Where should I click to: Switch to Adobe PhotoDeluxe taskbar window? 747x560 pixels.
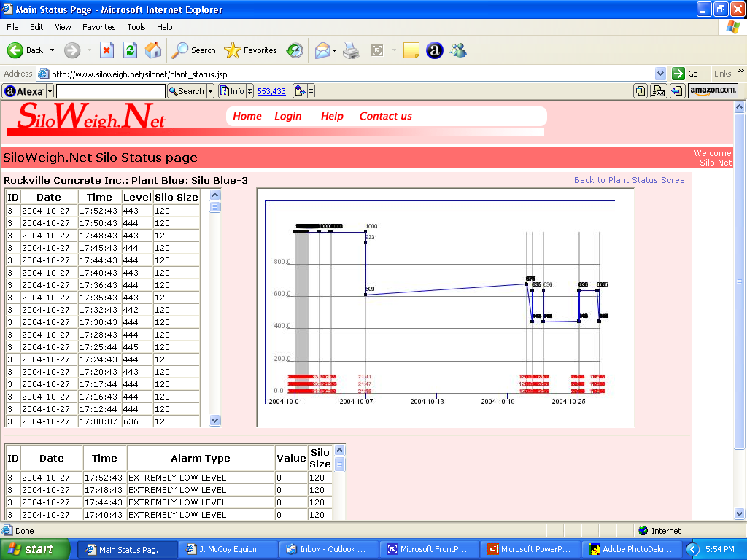pos(631,549)
